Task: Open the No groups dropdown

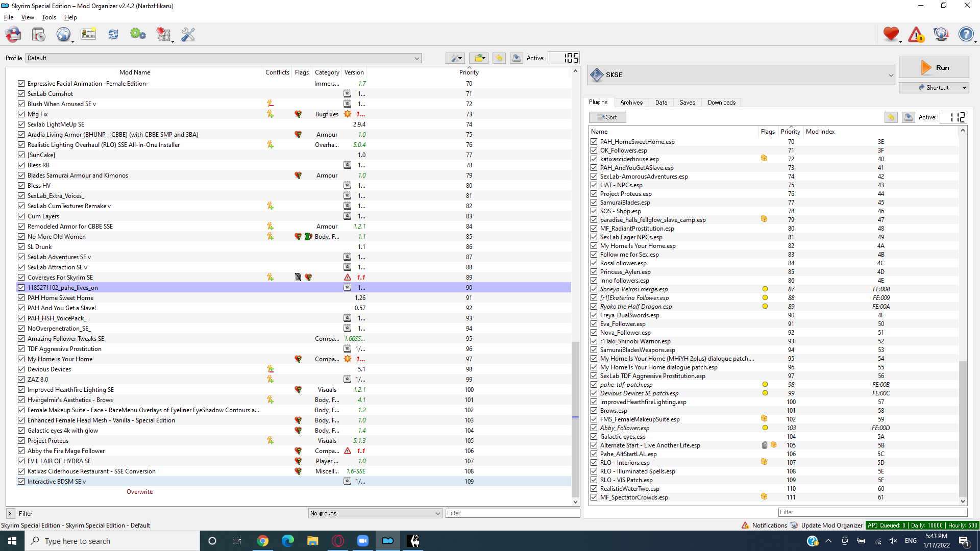Action: (375, 513)
